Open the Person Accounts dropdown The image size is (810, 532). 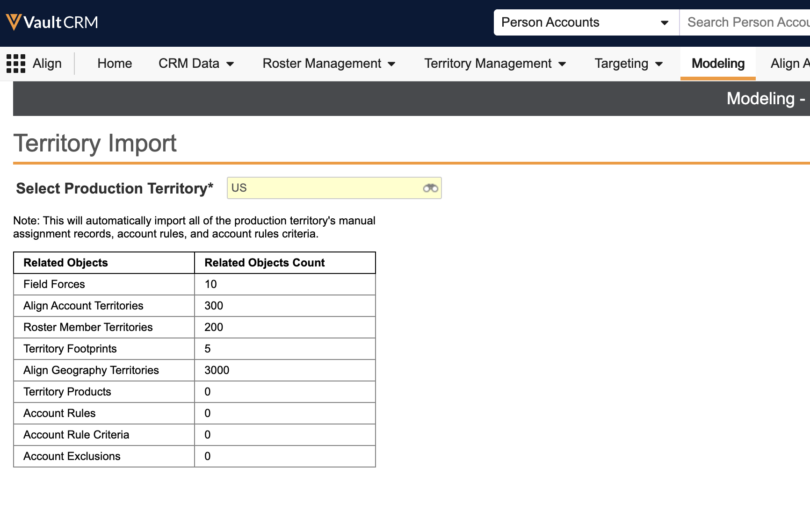[586, 22]
